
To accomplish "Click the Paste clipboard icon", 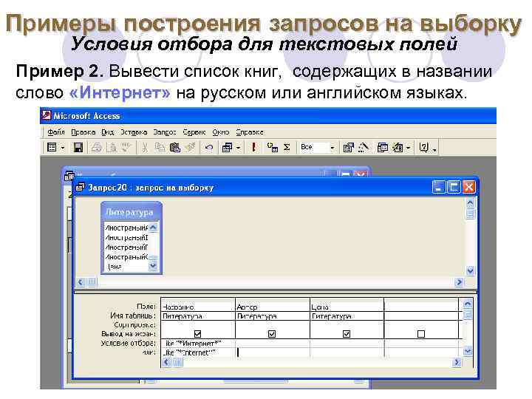I will pyautogui.click(x=174, y=148).
